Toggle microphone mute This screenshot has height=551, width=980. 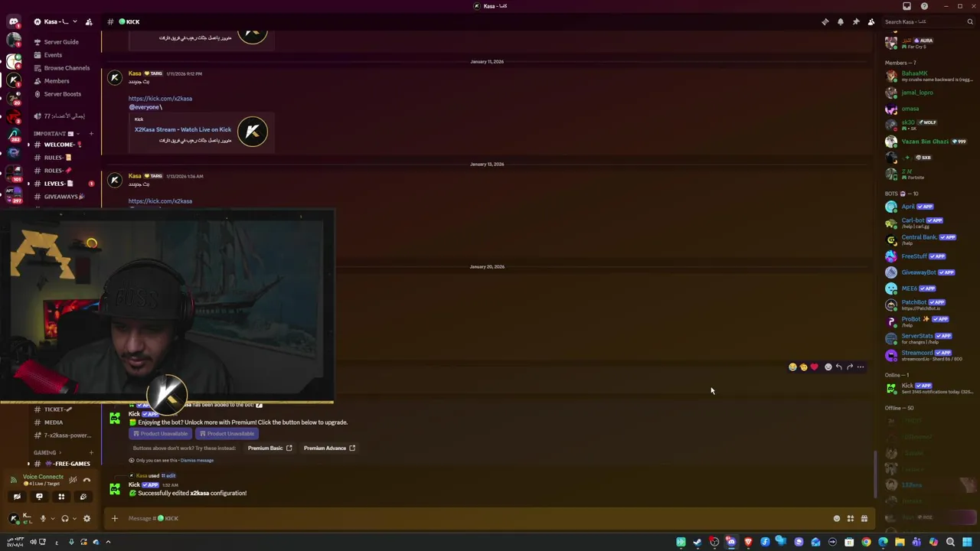43,518
